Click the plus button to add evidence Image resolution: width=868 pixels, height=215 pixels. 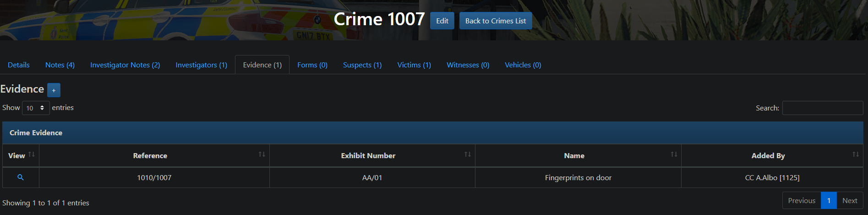(x=54, y=90)
